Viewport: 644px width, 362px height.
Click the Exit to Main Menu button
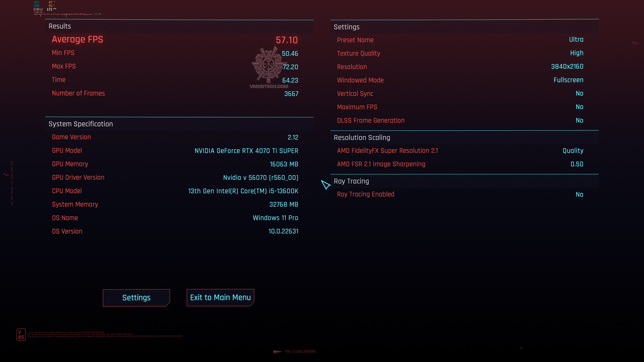(x=220, y=297)
